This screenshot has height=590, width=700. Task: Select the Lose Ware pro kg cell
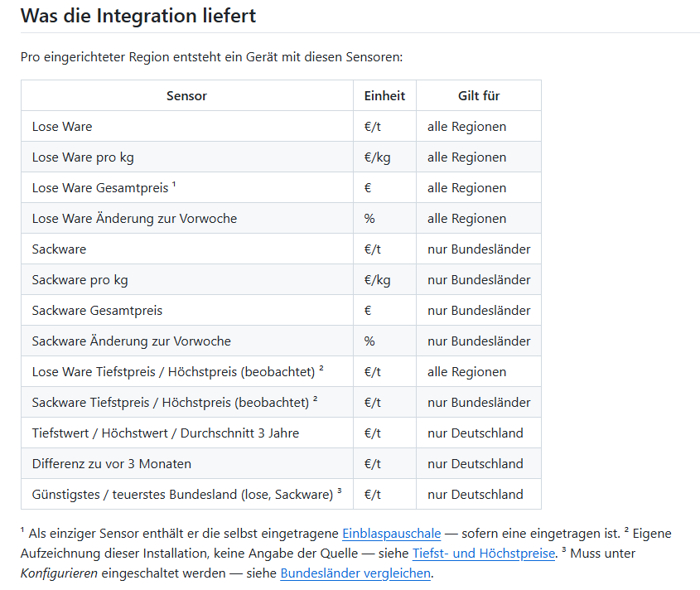point(186,157)
